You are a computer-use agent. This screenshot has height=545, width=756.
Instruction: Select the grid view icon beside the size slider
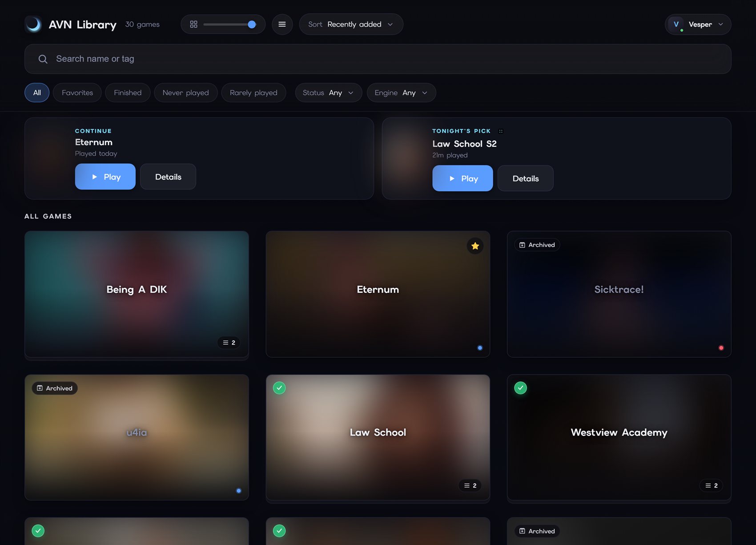point(193,24)
